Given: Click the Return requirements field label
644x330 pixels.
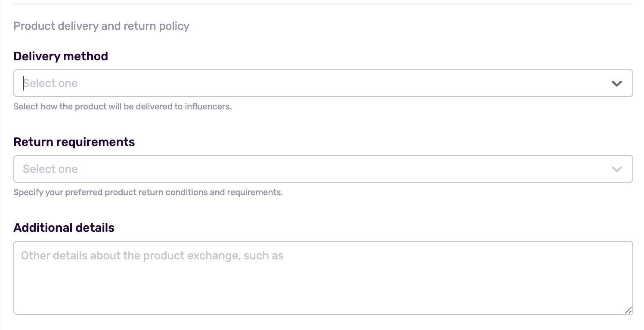Looking at the screenshot, I should tap(74, 142).
